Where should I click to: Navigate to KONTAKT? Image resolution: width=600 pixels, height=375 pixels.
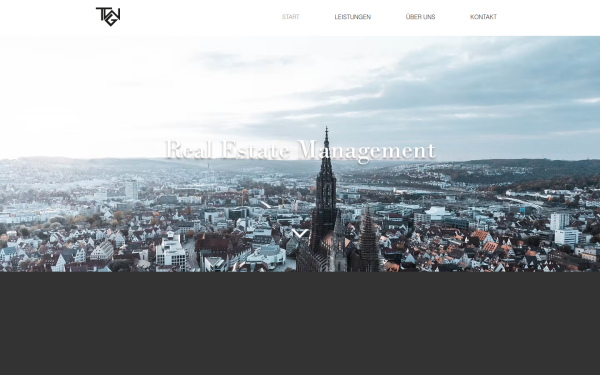point(483,17)
